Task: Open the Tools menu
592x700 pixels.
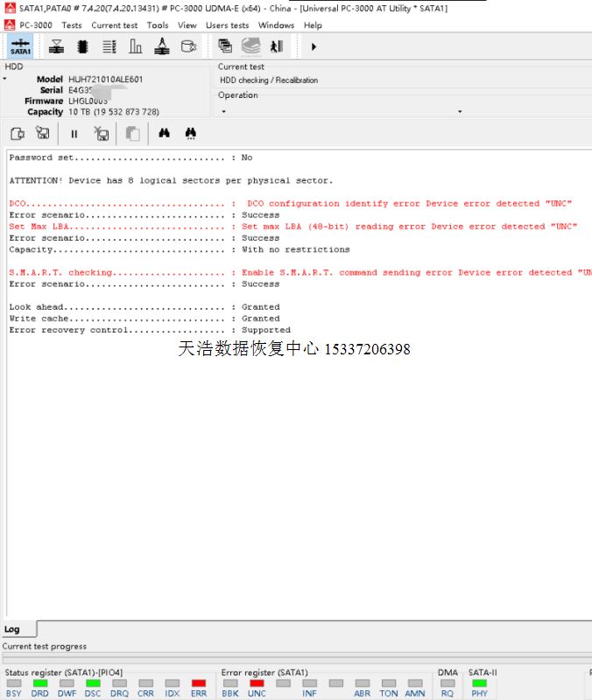Action: 158,25
